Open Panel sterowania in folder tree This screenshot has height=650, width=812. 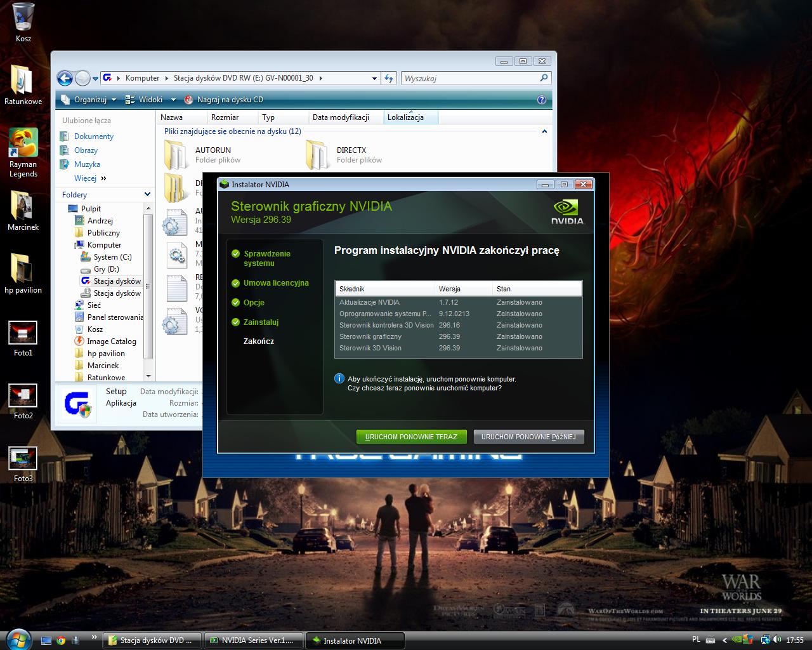pos(109,317)
